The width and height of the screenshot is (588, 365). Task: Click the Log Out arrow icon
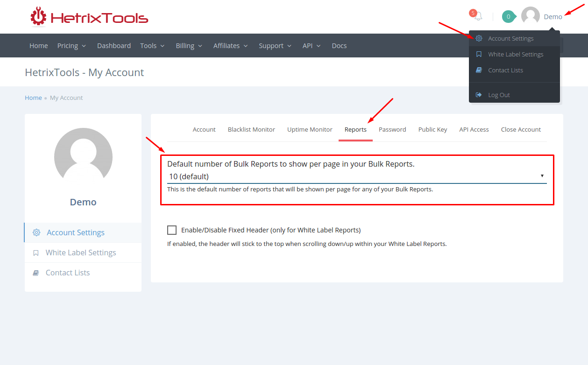point(479,95)
